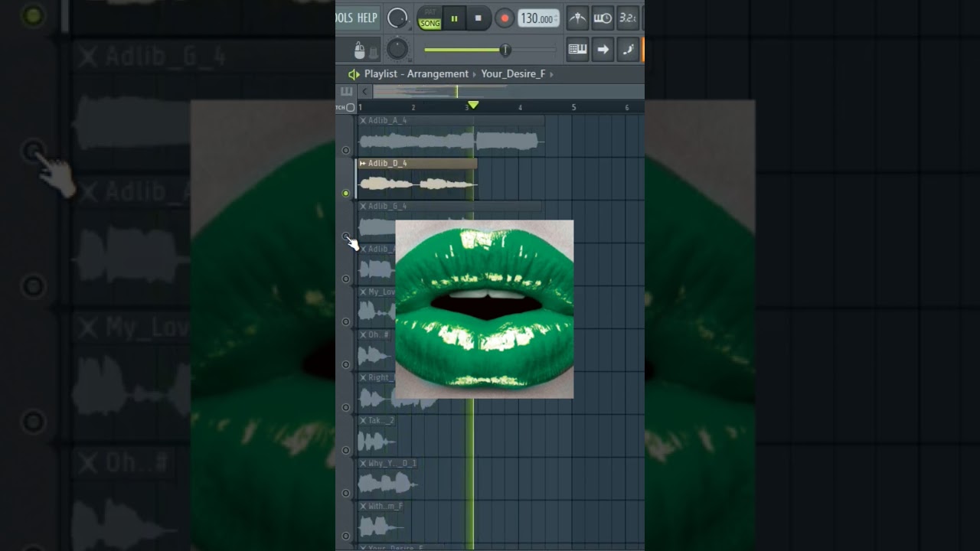This screenshot has width=980, height=551.
Task: Open the HELP menu
Action: [x=367, y=18]
